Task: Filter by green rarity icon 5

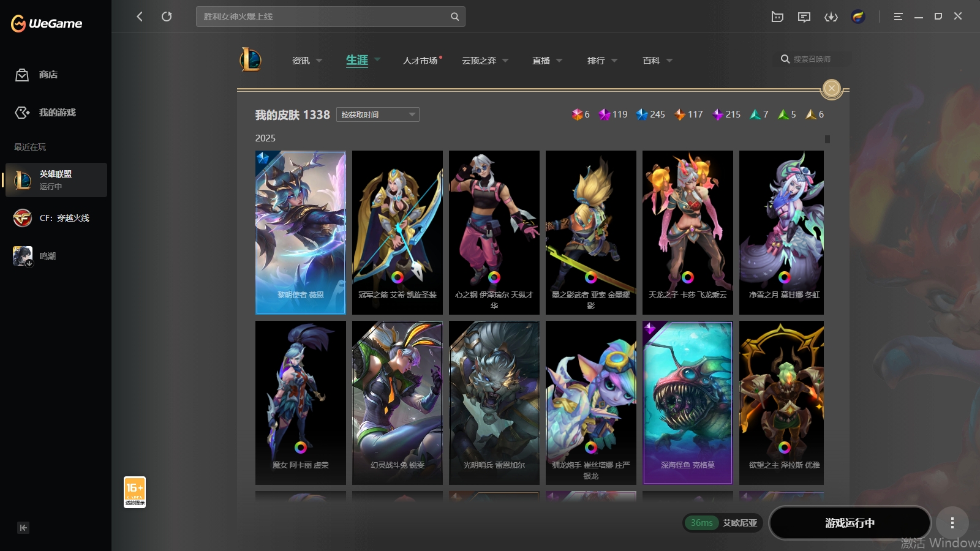Action: [x=787, y=114]
